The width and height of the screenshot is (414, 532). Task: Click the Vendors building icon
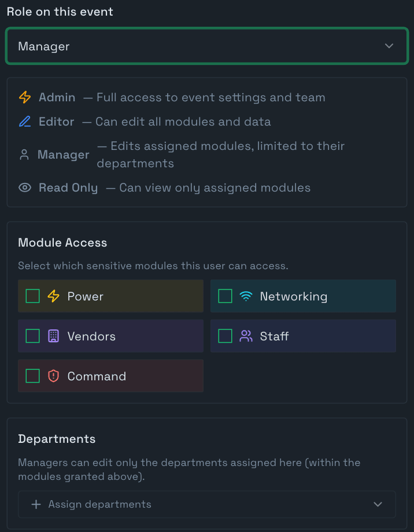tap(54, 336)
